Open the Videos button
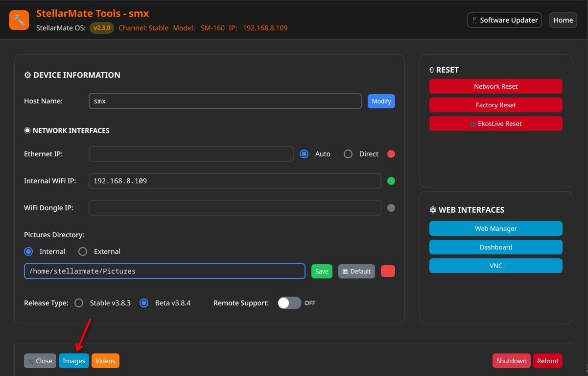 [x=105, y=361]
